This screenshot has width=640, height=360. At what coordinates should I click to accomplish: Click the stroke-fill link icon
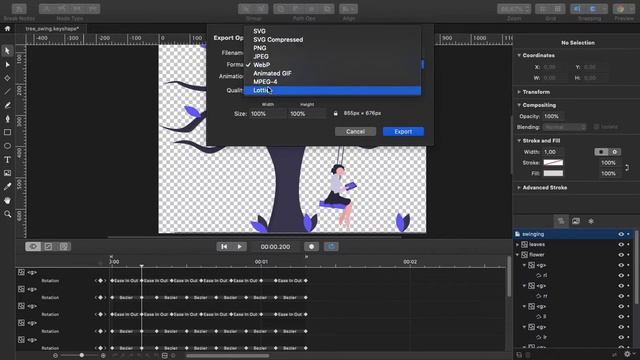pyautogui.click(x=627, y=168)
